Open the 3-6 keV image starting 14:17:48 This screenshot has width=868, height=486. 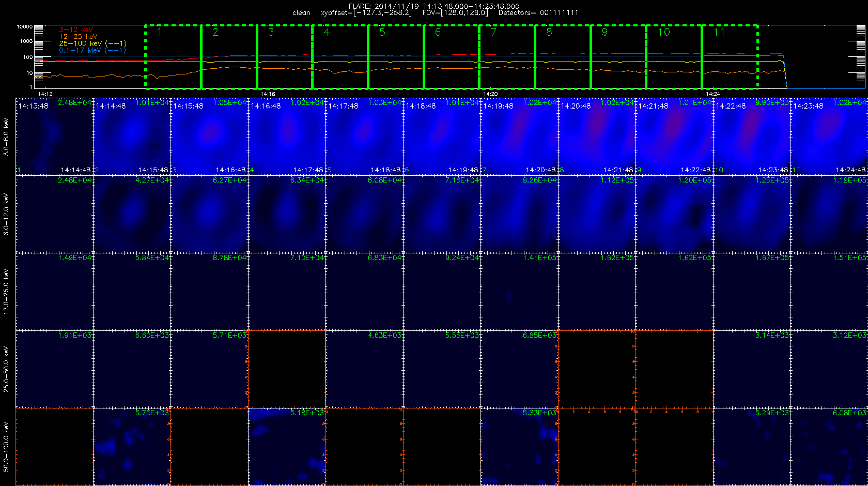[364, 136]
